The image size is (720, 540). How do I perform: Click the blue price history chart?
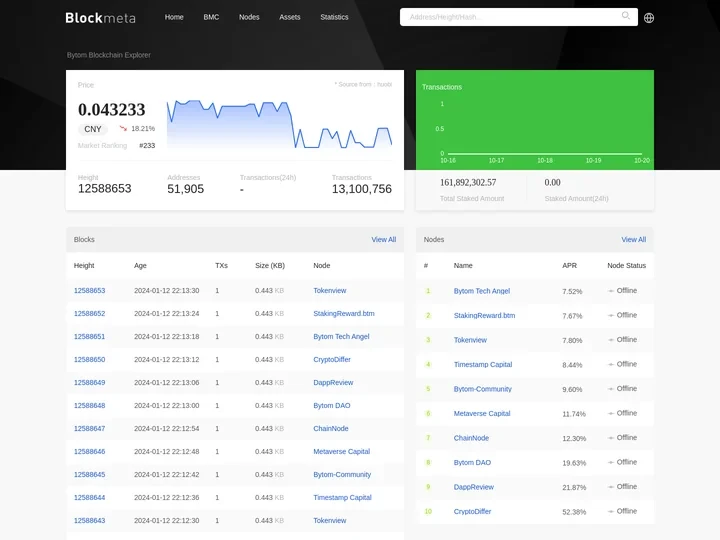[x=279, y=124]
